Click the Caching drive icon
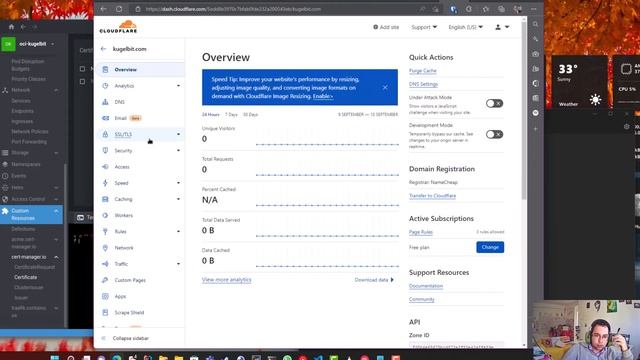 point(105,199)
